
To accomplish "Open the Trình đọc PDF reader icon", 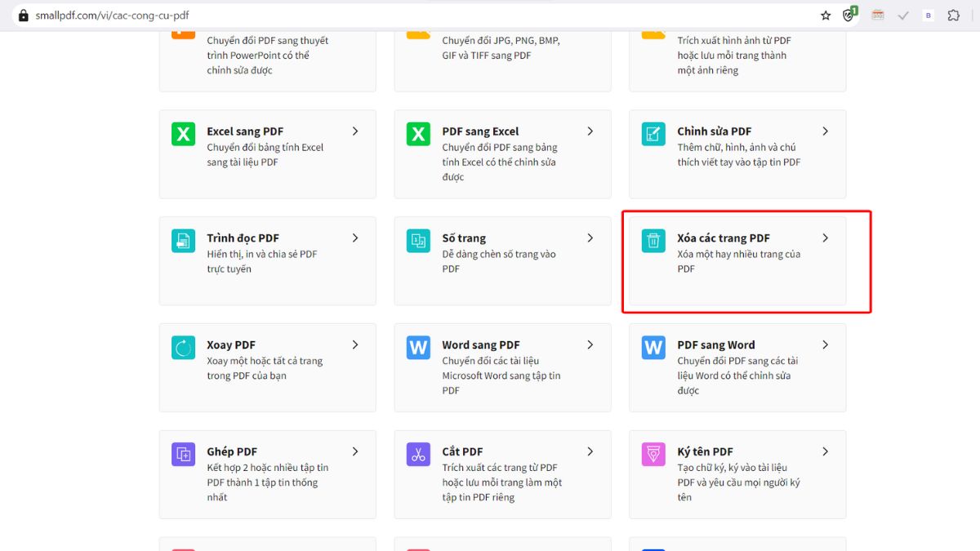I will click(183, 241).
